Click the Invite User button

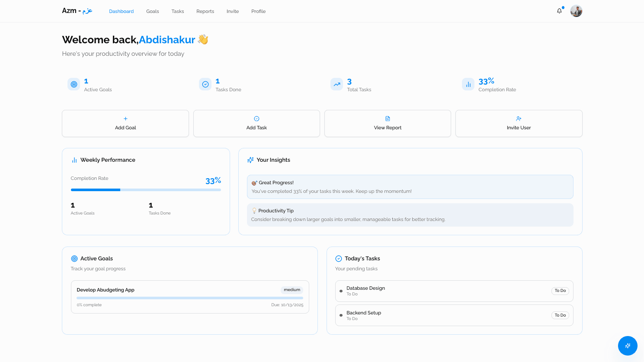[519, 123]
